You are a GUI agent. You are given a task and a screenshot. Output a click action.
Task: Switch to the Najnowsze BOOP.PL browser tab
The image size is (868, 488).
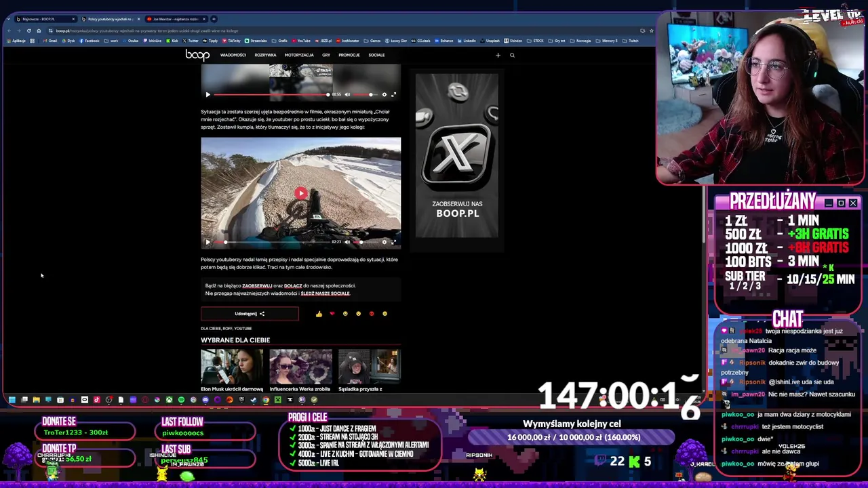[x=45, y=19]
